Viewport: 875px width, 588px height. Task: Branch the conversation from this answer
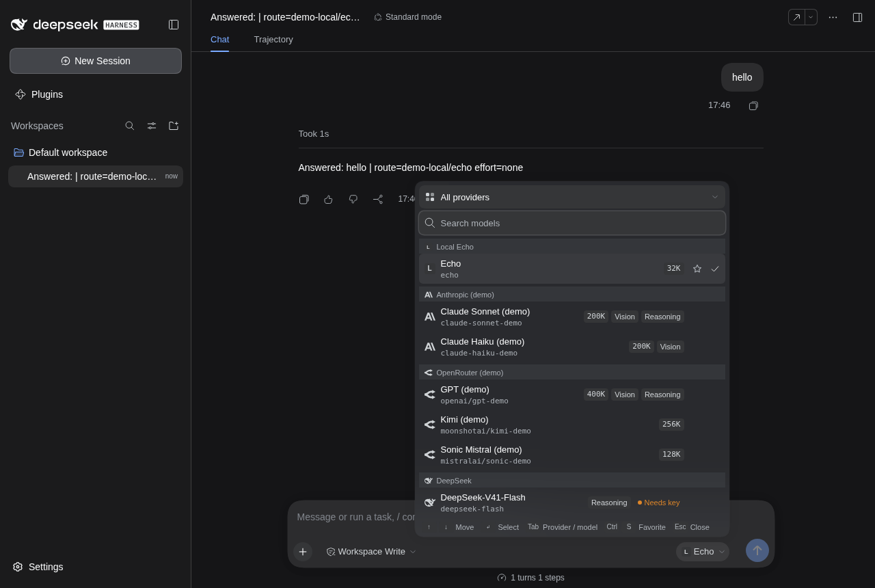click(378, 199)
